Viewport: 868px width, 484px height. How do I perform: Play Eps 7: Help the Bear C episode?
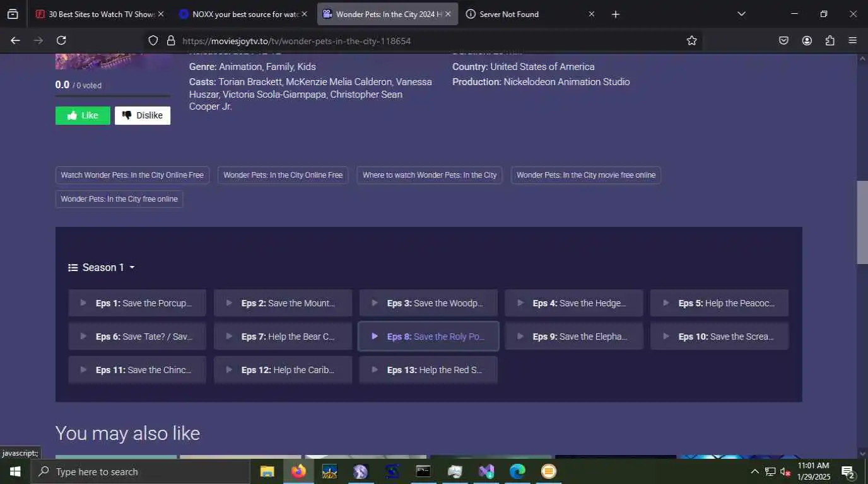click(x=283, y=337)
